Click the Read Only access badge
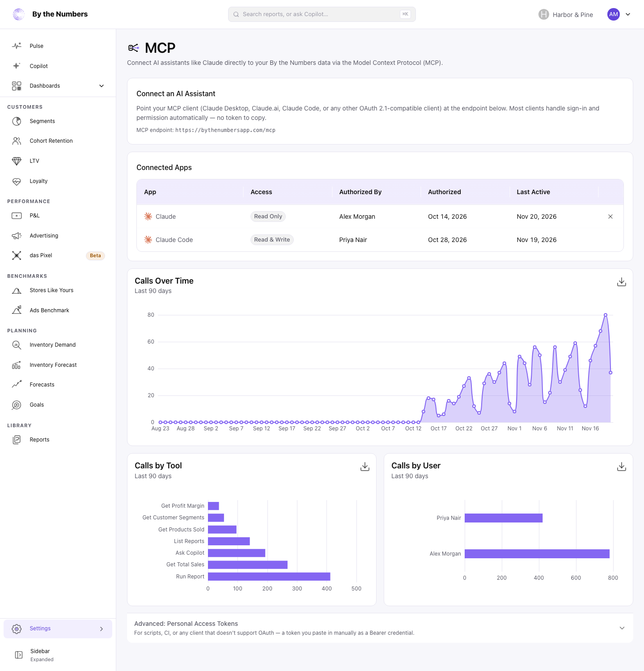644x671 pixels. click(268, 217)
